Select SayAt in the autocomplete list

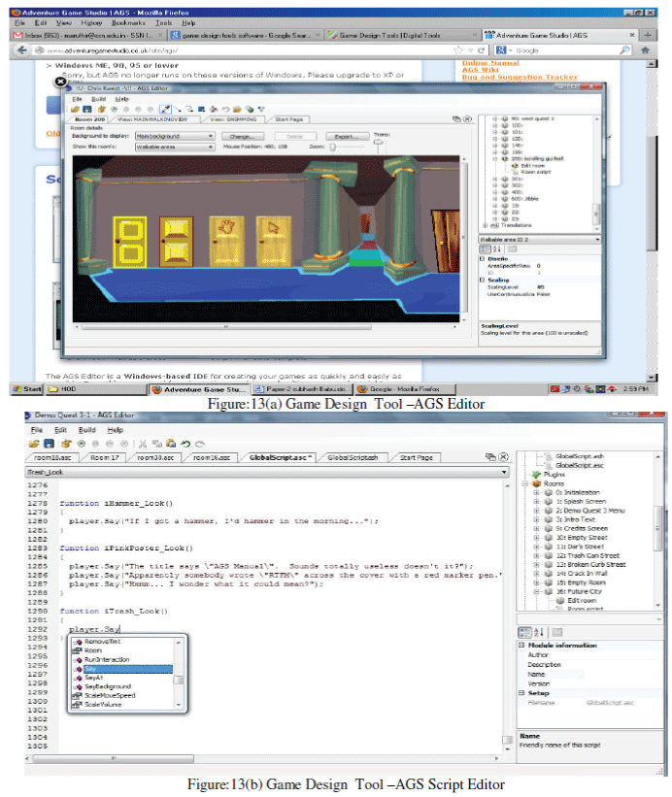point(93,678)
